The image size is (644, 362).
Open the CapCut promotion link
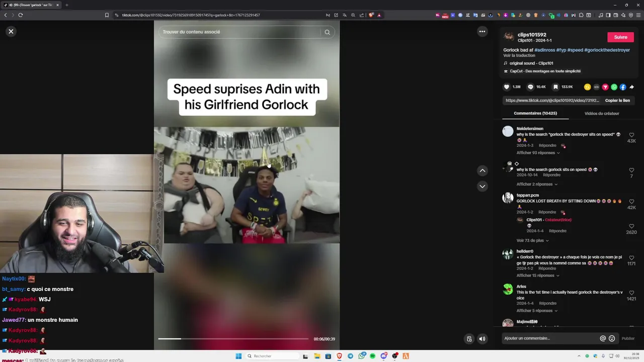click(545, 71)
